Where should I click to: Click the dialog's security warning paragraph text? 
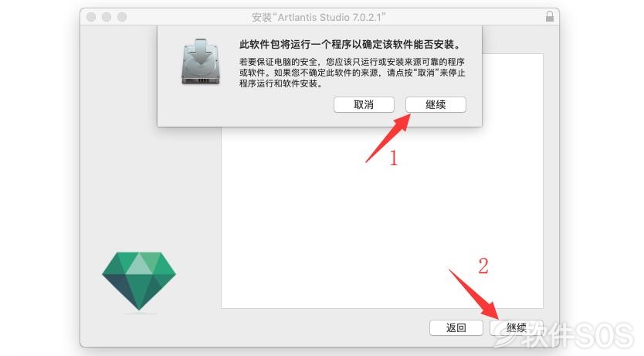coord(352,73)
